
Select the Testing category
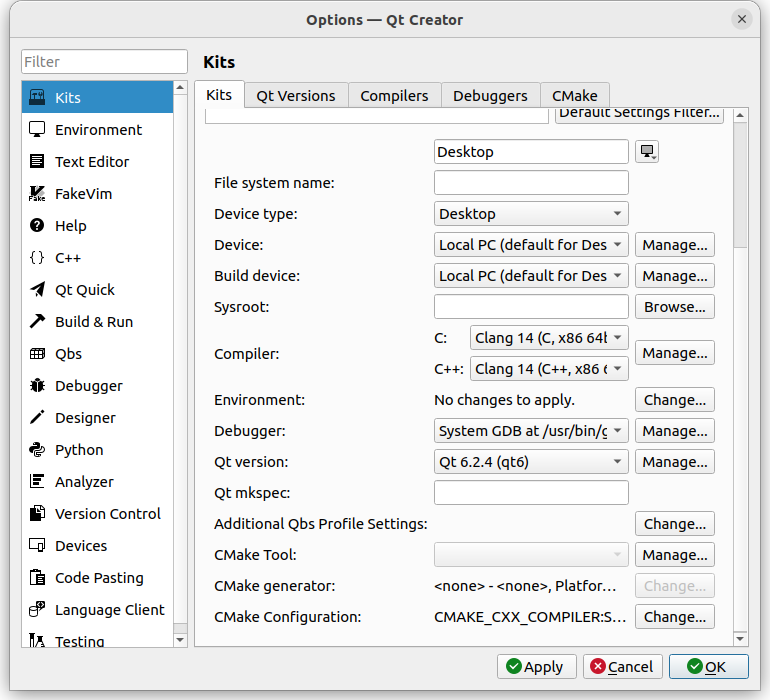97,638
